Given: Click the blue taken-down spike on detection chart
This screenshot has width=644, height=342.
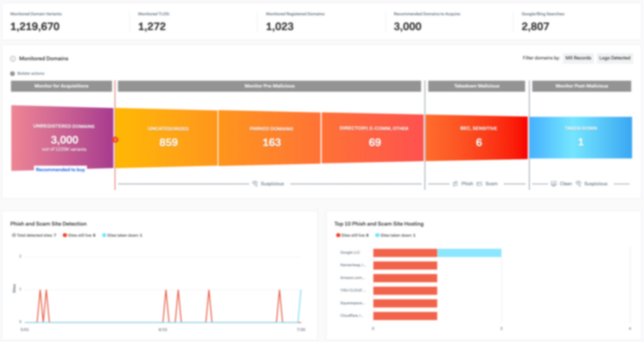Looking at the screenshot, I should pyautogui.click(x=300, y=306).
